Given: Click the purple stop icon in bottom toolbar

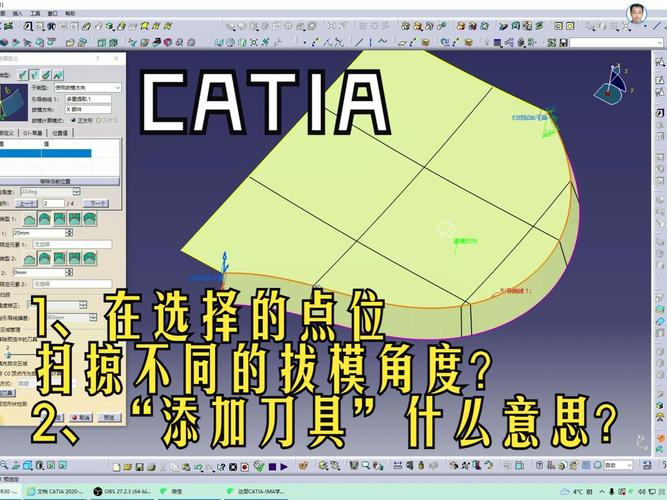Looking at the screenshot, I should [272, 467].
